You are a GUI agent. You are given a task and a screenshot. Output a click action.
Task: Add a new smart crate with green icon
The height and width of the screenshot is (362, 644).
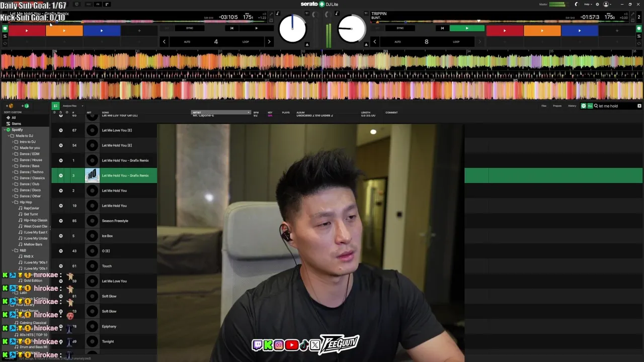coord(26,106)
